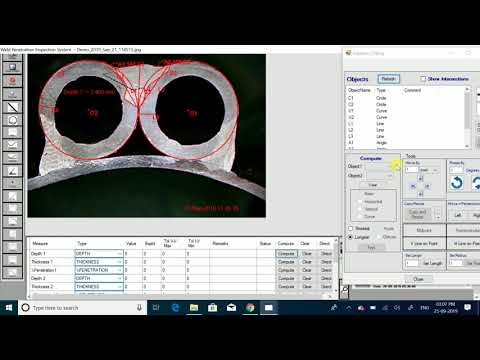Rotate object clockwise with blue arrow
The height and width of the screenshot is (360, 480).
pyautogui.click(x=476, y=183)
